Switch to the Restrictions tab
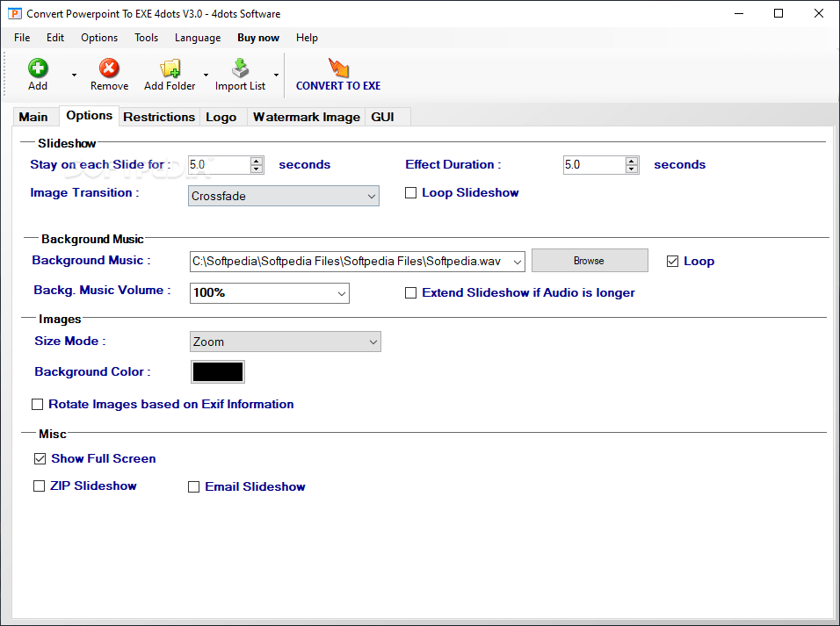840x626 pixels. pos(159,117)
